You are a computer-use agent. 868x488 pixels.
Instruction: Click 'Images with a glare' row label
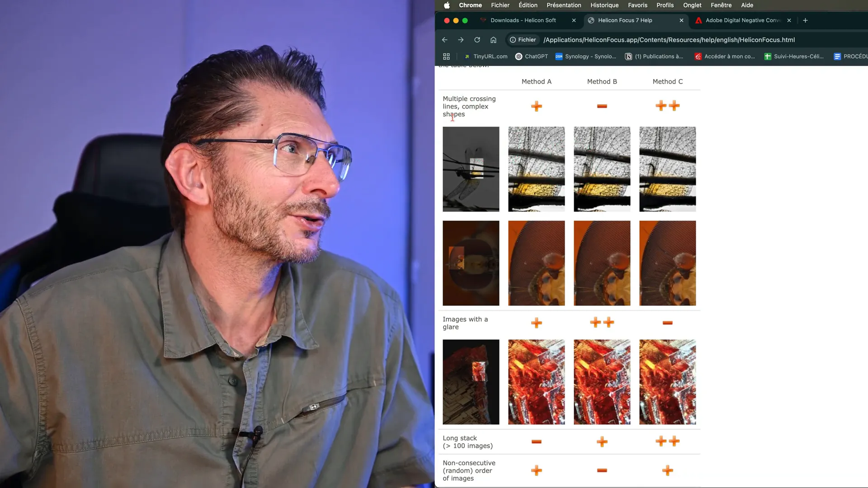[x=465, y=323]
